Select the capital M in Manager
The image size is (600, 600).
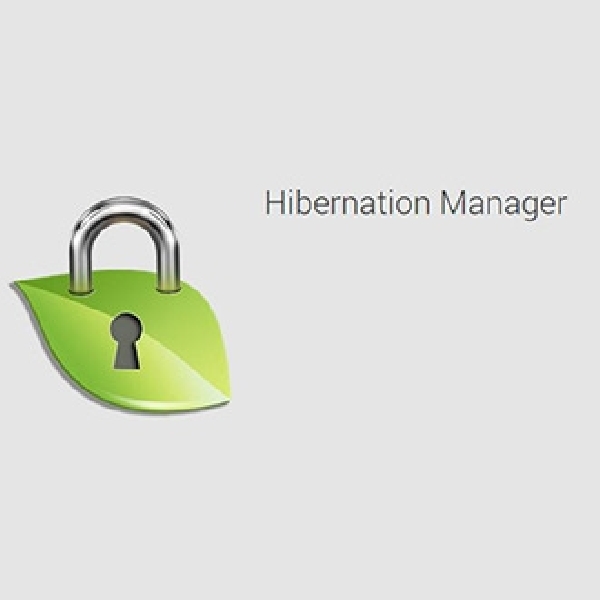click(x=453, y=203)
